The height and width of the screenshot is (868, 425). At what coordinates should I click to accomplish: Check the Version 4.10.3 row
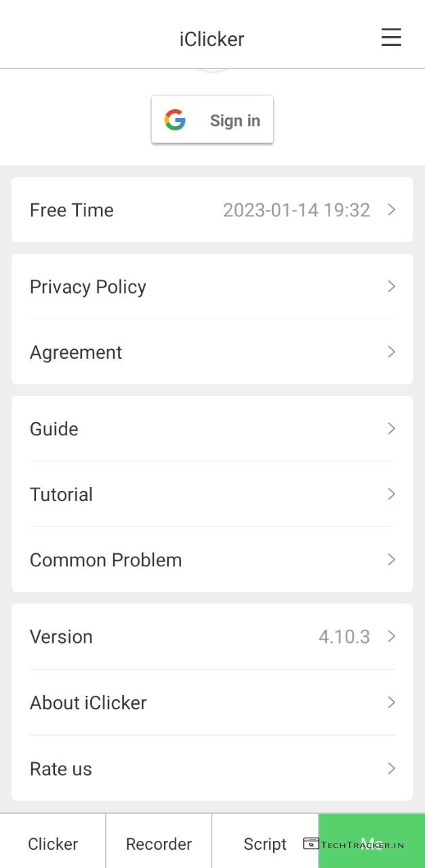pos(211,637)
